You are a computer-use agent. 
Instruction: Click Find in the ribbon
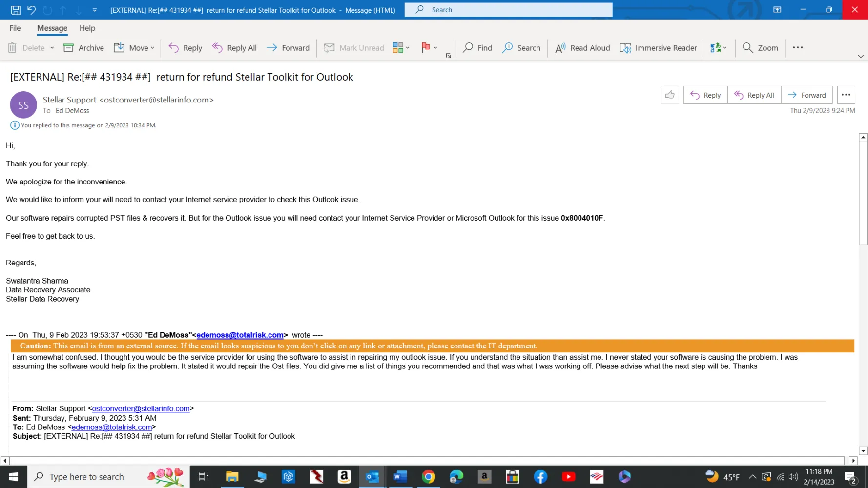coord(477,47)
